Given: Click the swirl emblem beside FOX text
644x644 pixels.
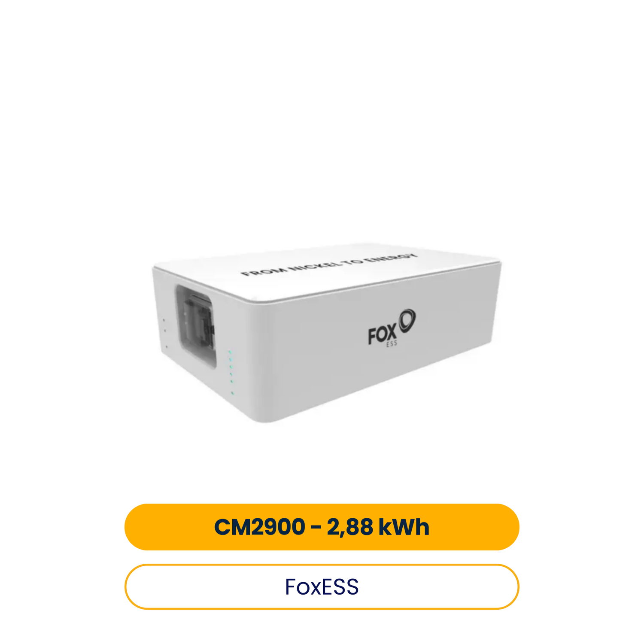Looking at the screenshot, I should [407, 320].
